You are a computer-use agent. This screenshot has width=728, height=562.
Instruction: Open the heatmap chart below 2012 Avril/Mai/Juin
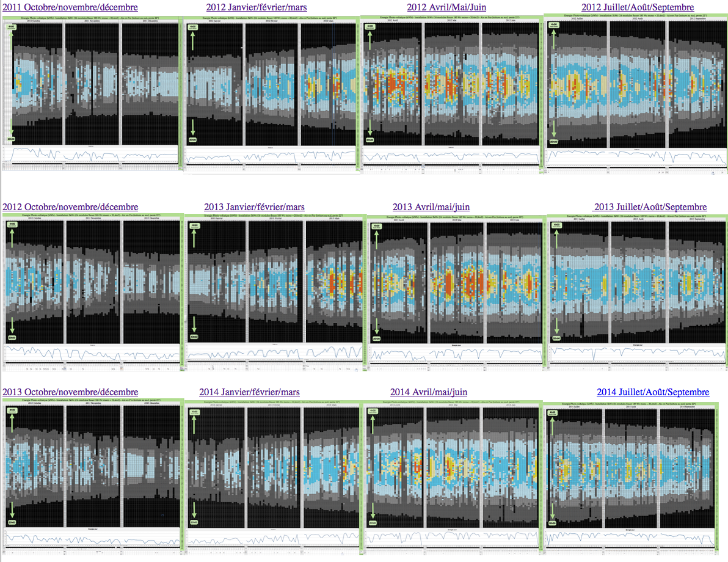point(451,93)
